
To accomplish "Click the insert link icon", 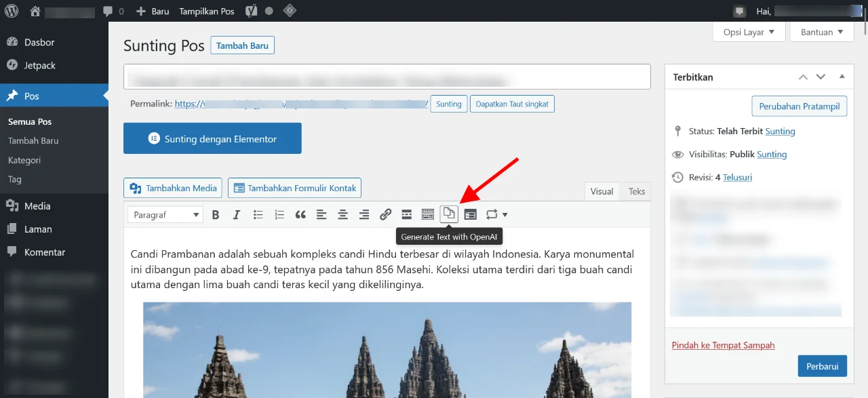I will 385,215.
